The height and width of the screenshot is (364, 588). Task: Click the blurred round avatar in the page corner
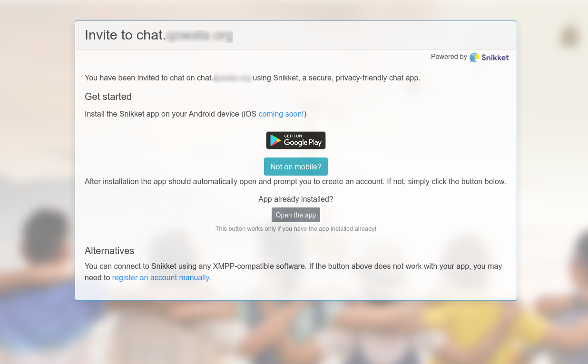pos(569,37)
